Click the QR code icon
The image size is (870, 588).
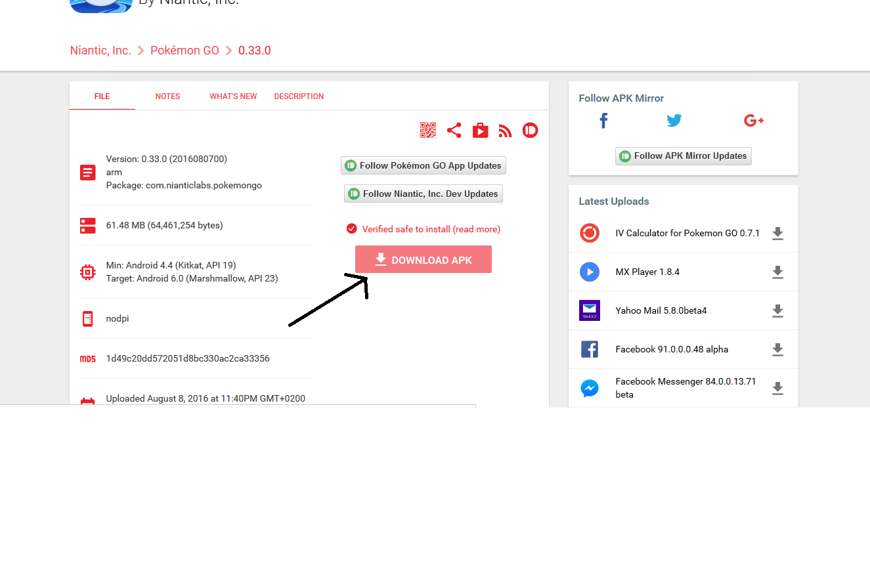pyautogui.click(x=428, y=130)
